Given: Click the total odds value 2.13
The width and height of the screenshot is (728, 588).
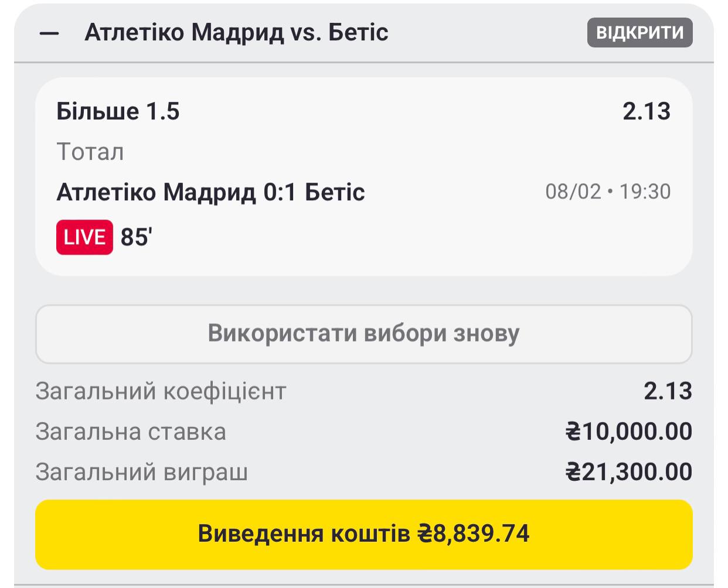Looking at the screenshot, I should tap(668, 391).
